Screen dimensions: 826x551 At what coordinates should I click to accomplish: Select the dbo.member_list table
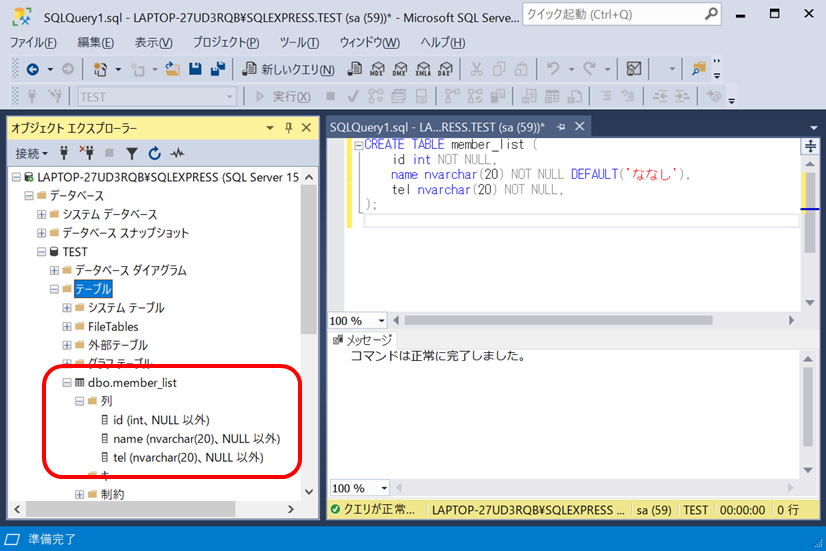click(132, 383)
